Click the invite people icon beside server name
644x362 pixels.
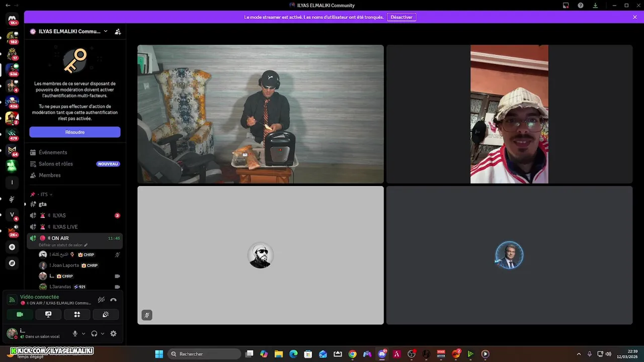(x=118, y=31)
